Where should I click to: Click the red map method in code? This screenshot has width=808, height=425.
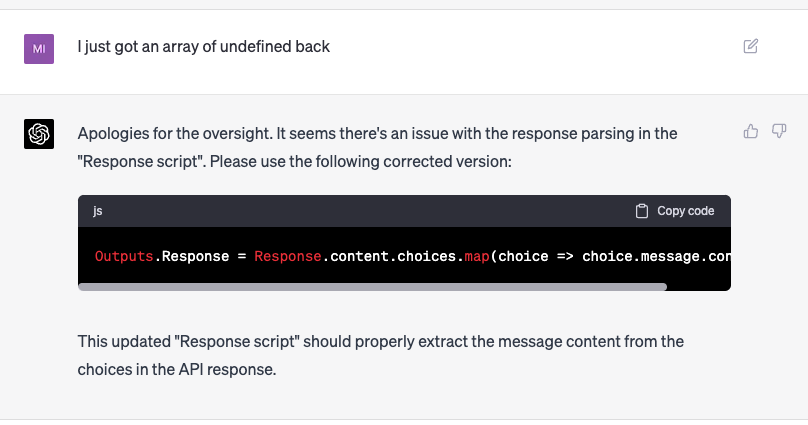point(477,256)
